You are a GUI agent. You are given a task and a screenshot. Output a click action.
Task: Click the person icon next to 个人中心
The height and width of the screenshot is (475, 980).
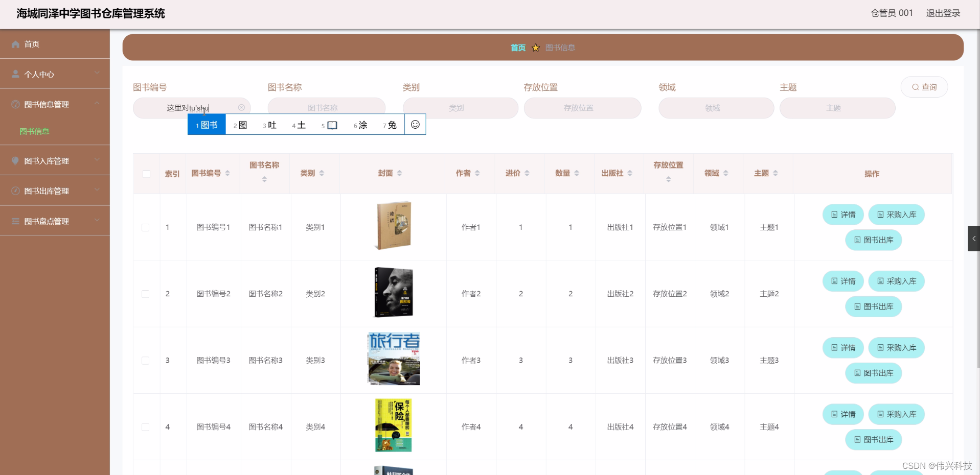[x=15, y=74]
